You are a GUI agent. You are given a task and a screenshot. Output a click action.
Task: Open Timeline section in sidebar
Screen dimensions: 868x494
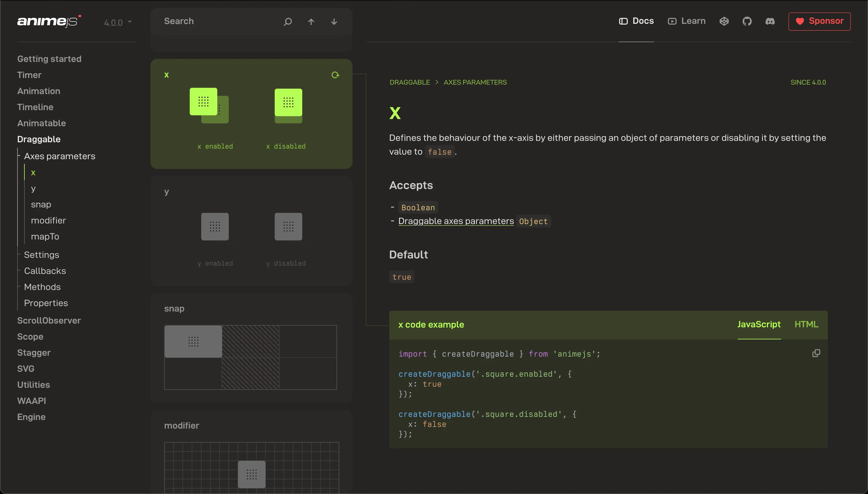tap(35, 107)
